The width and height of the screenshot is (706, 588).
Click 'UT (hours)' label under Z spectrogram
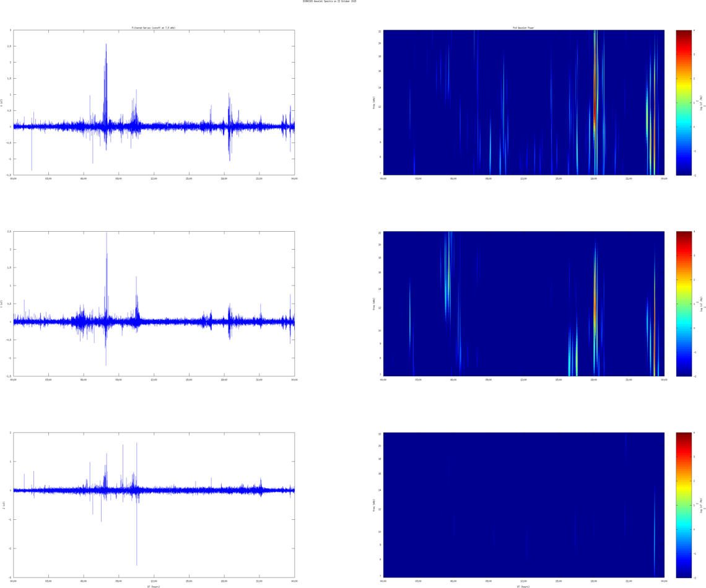tap(524, 586)
